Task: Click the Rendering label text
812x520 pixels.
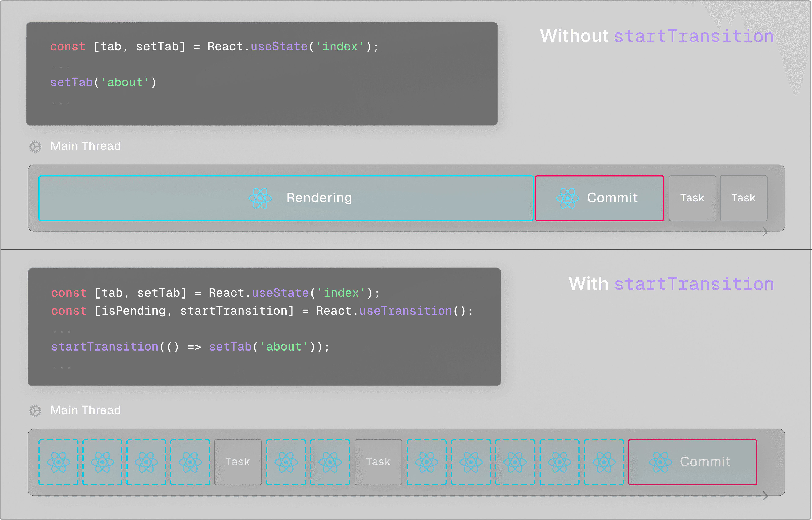Action: tap(319, 198)
